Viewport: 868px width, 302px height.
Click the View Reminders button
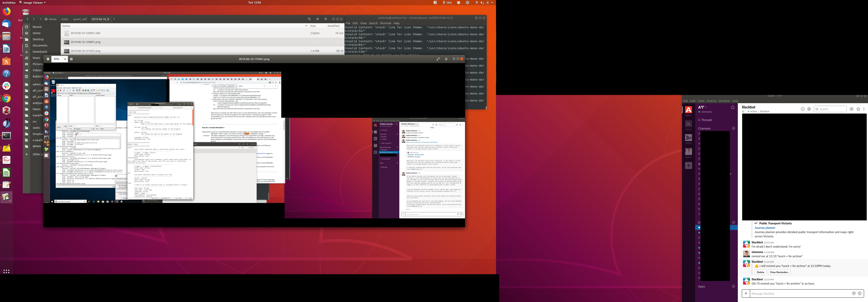click(779, 272)
